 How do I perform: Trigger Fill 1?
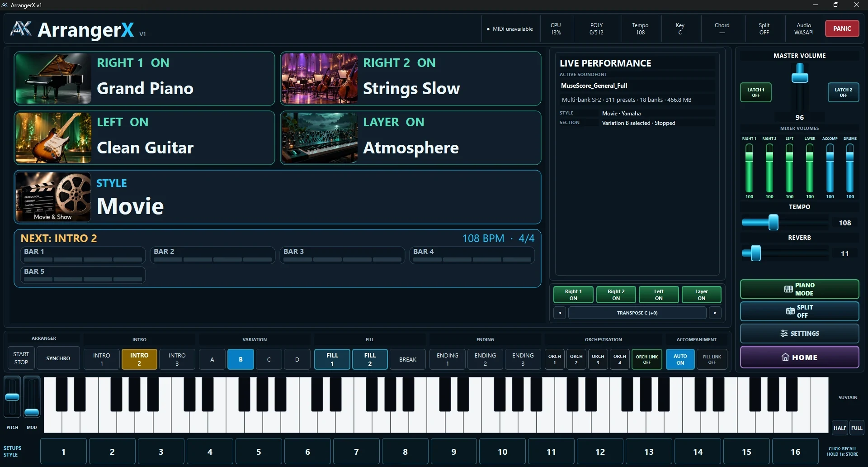click(332, 359)
